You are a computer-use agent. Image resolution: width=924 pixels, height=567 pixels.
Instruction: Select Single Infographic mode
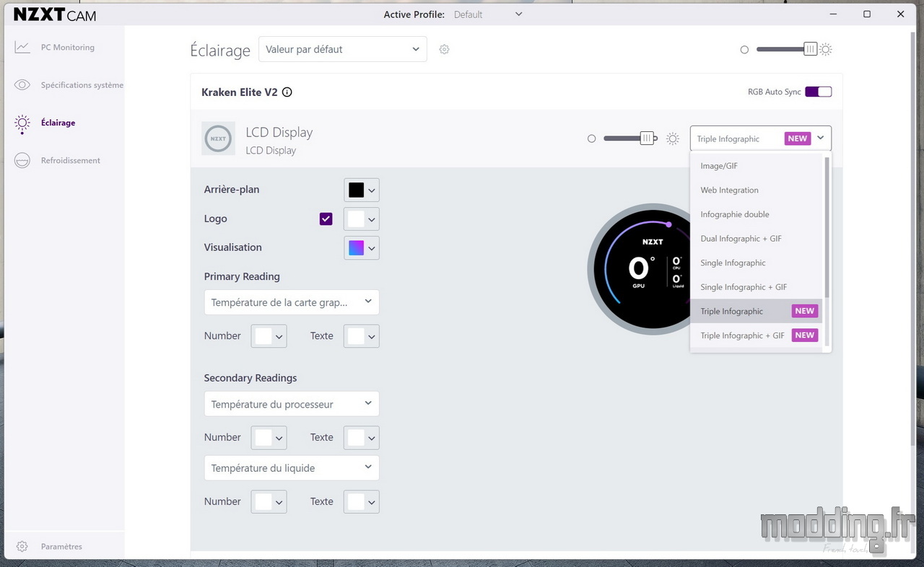click(x=756, y=263)
